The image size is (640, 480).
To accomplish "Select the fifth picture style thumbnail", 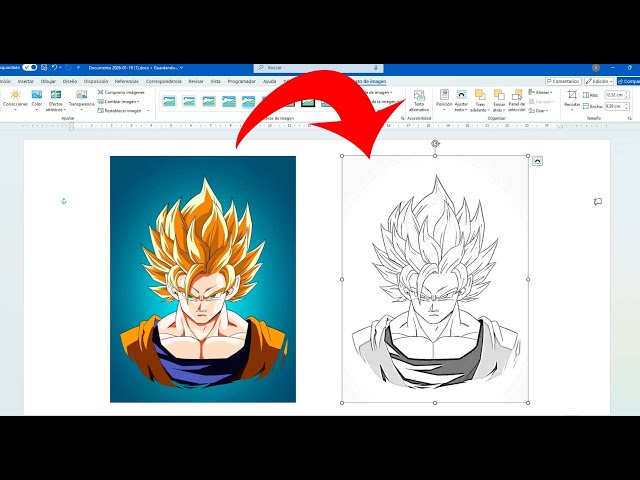I will [248, 101].
